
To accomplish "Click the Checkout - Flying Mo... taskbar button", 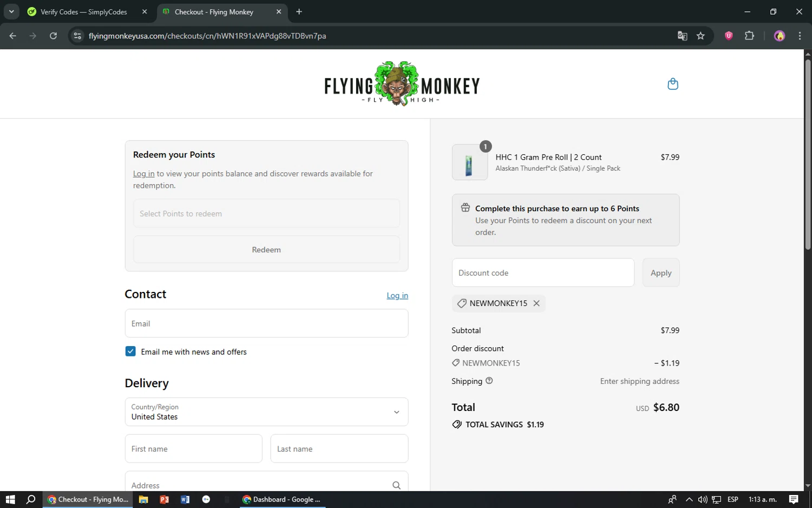I will [x=88, y=499].
